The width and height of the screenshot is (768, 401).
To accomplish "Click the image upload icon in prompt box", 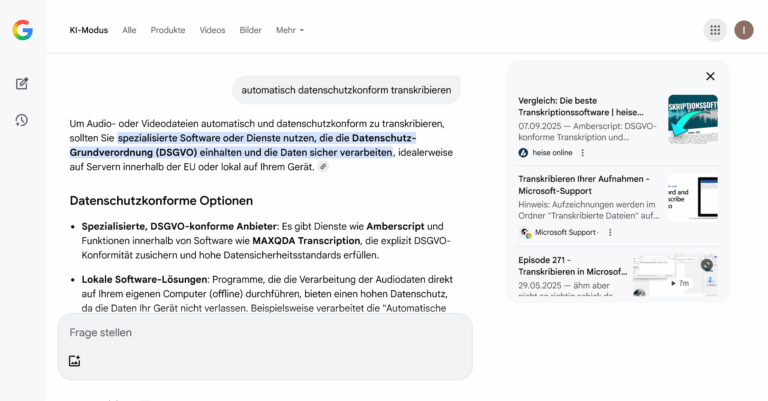I will [x=75, y=361].
